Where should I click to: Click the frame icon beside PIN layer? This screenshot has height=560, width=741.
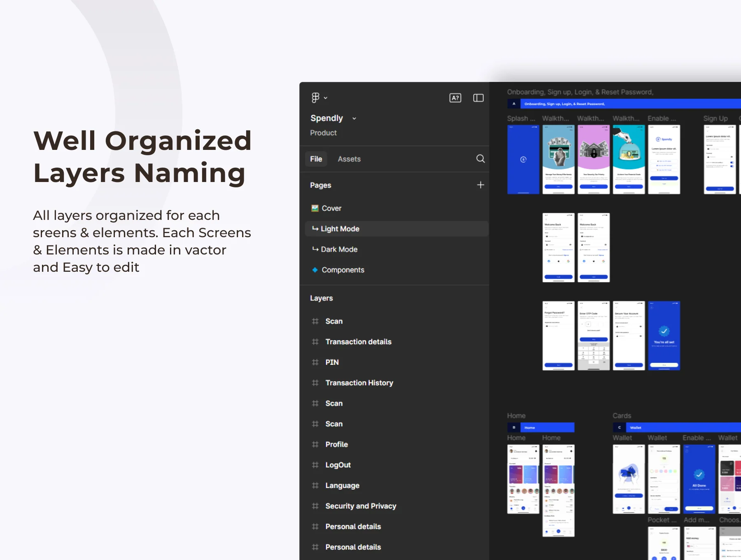point(315,362)
